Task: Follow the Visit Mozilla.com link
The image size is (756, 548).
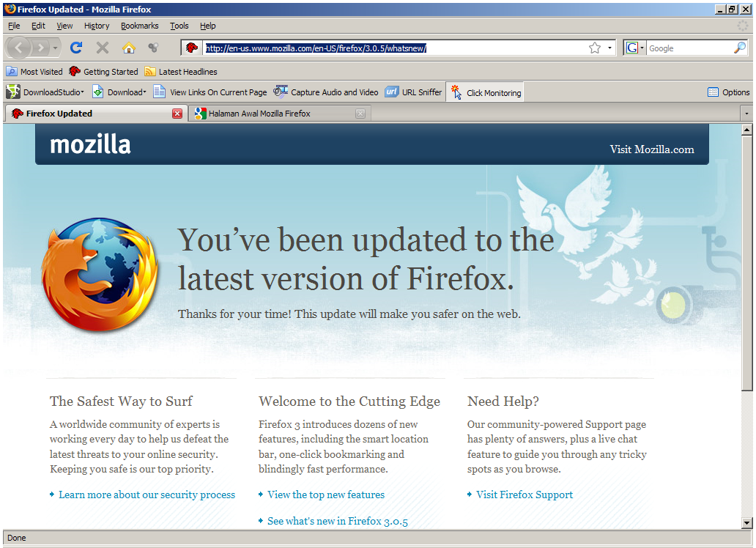Action: coord(652,149)
